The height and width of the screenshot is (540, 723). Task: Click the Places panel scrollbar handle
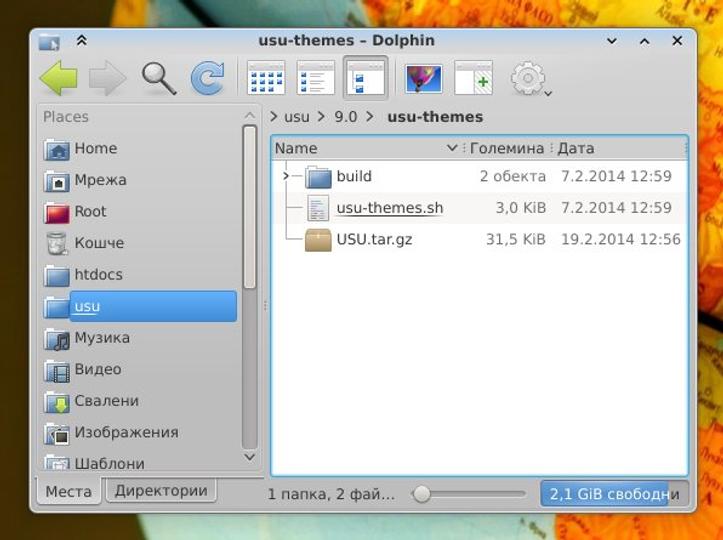tap(249, 208)
